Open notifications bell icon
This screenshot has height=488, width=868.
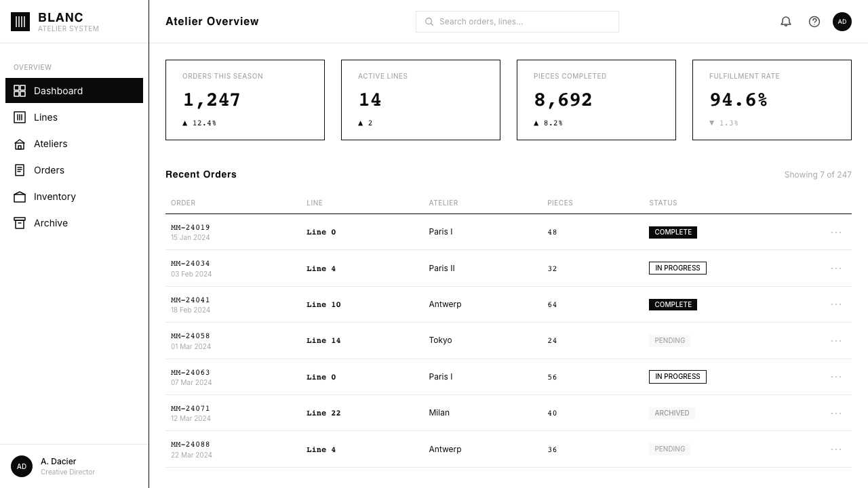pyautogui.click(x=786, y=22)
